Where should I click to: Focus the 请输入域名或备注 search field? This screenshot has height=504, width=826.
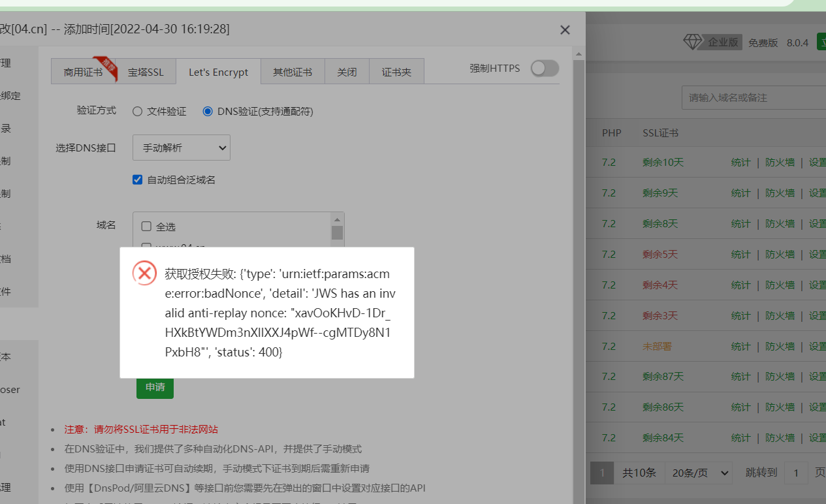tap(754, 97)
